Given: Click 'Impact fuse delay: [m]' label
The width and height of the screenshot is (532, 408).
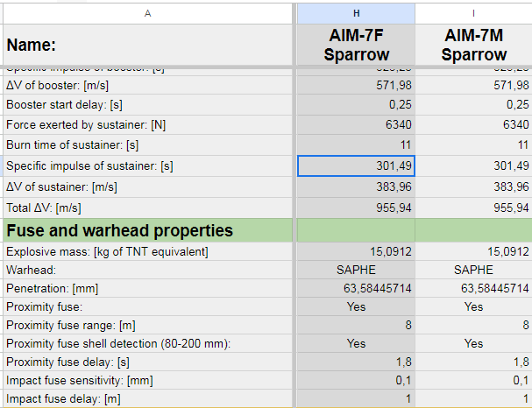Looking at the screenshot, I should [63, 399].
